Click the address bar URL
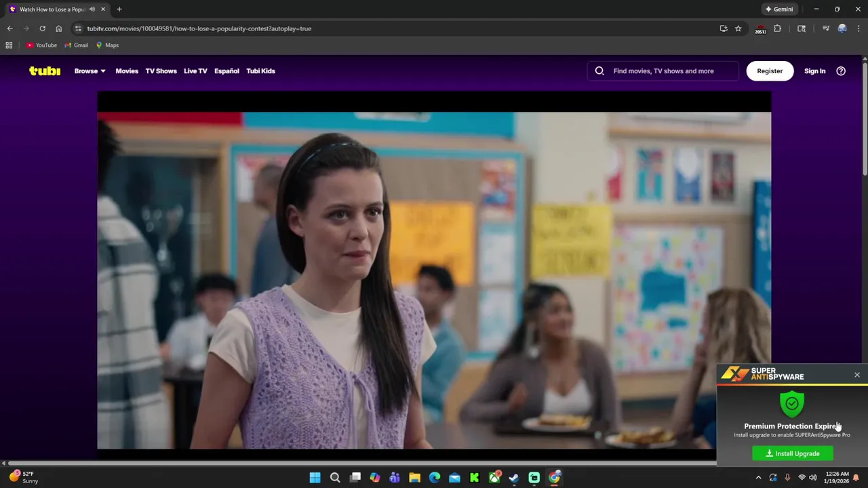The height and width of the screenshot is (488, 868). (x=199, y=28)
